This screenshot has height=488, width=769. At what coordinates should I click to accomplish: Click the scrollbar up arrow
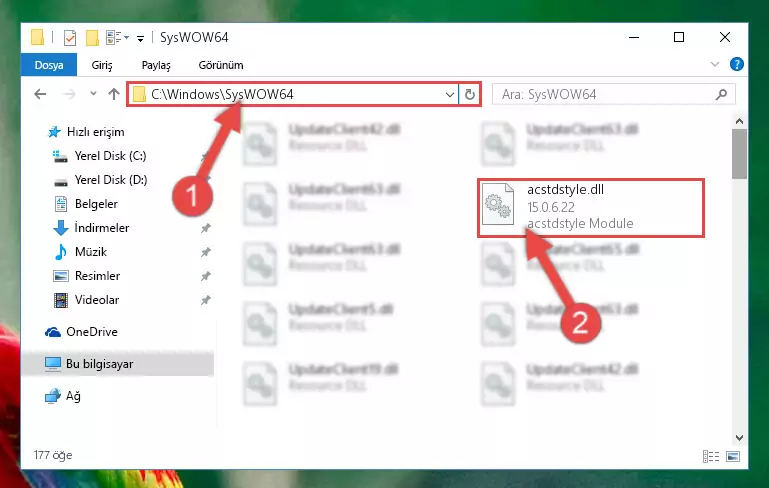(x=740, y=121)
